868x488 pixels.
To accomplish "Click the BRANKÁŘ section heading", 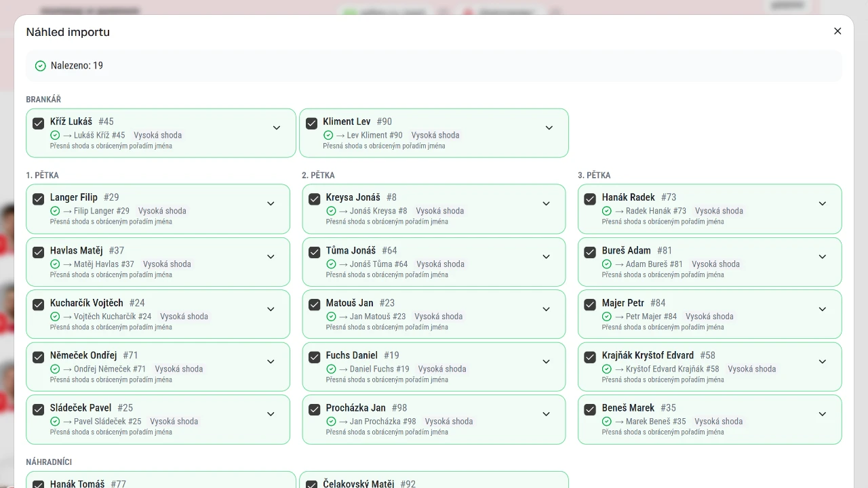I will point(43,100).
